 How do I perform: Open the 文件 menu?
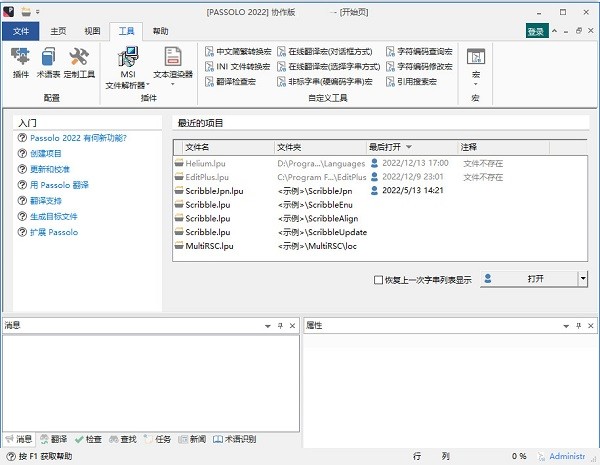(21, 31)
